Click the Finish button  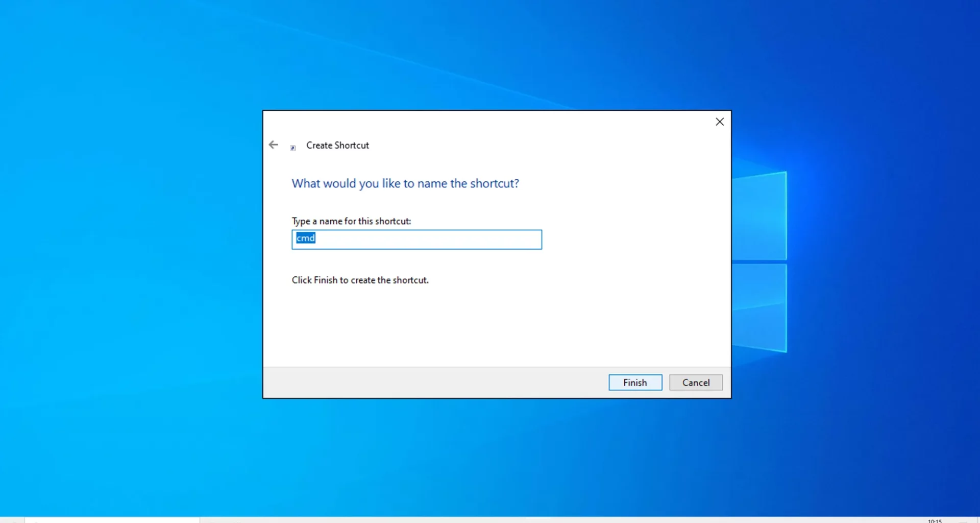[635, 383]
